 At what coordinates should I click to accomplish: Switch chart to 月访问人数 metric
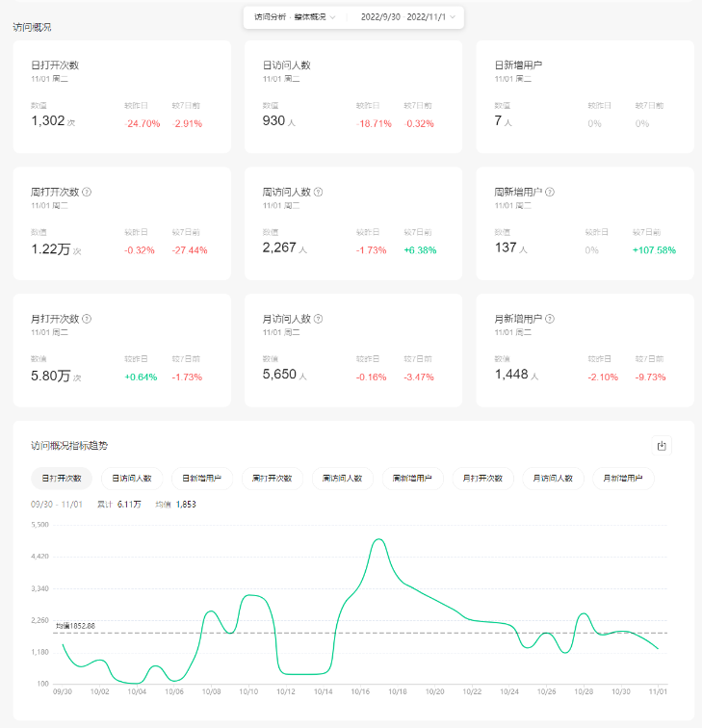[553, 478]
